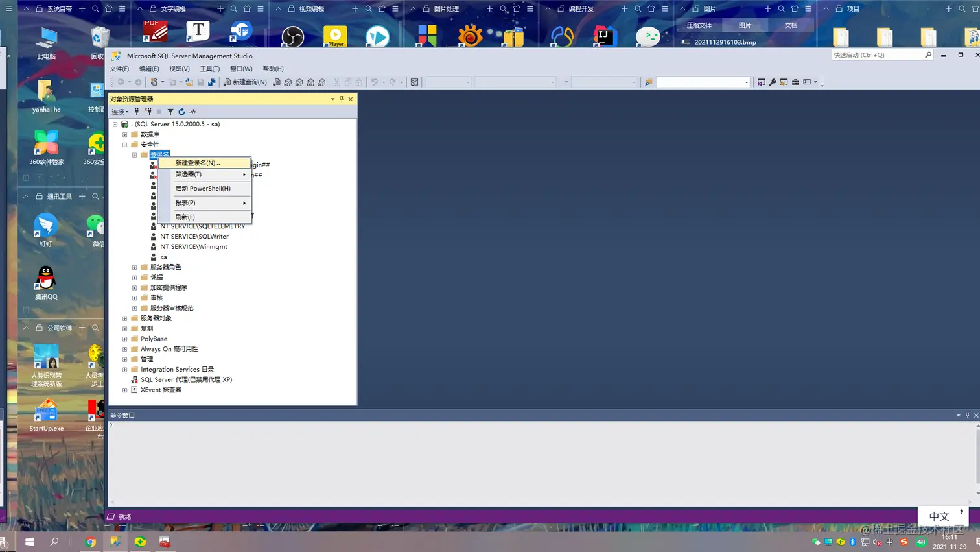Image resolution: width=980 pixels, height=552 pixels.
Task: Click the Disconnect plug icon in Object Explorer
Action: pyautogui.click(x=148, y=112)
